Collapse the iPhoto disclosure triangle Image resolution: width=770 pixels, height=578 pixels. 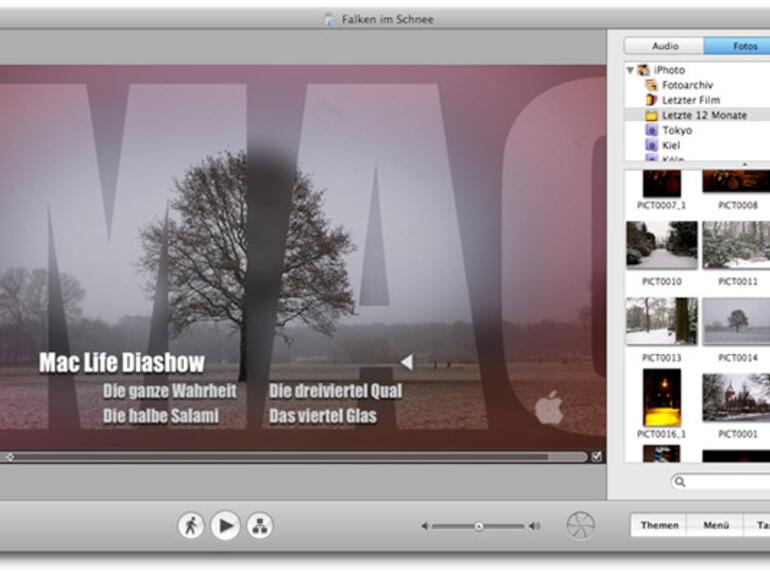(x=630, y=71)
